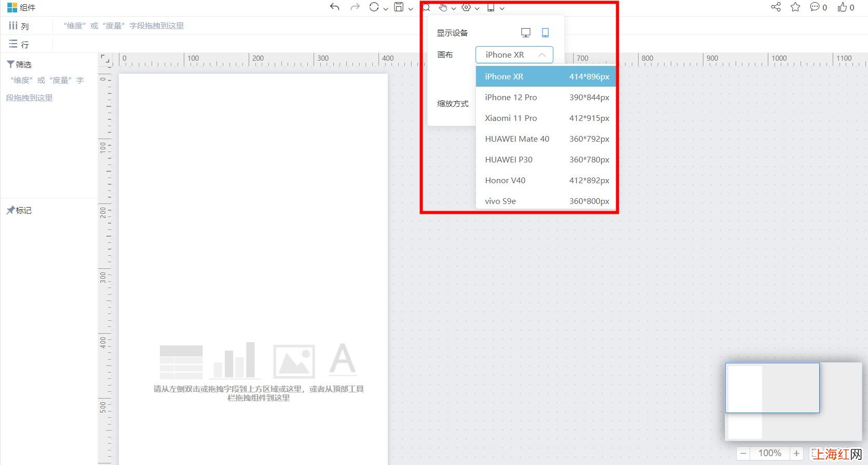
Task: Click the text A placeholder icon
Action: point(343,359)
